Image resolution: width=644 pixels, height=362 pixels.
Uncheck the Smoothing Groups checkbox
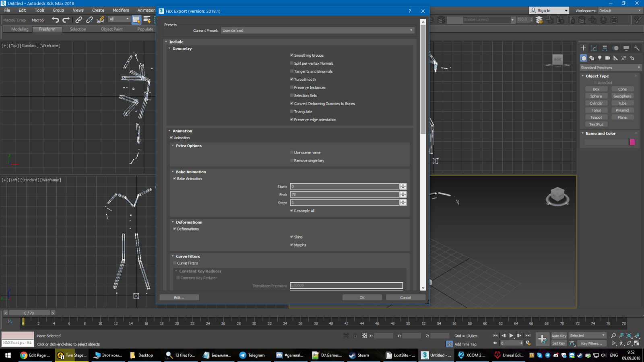point(292,55)
